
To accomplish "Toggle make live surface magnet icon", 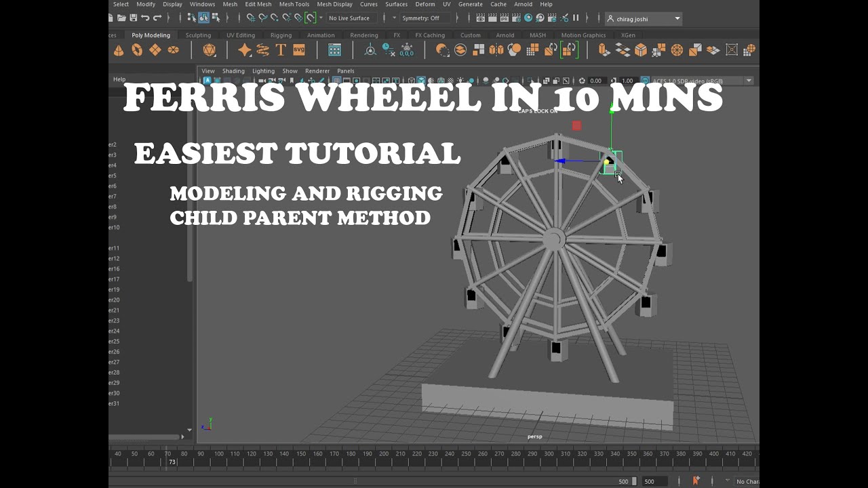I will 310,18.
